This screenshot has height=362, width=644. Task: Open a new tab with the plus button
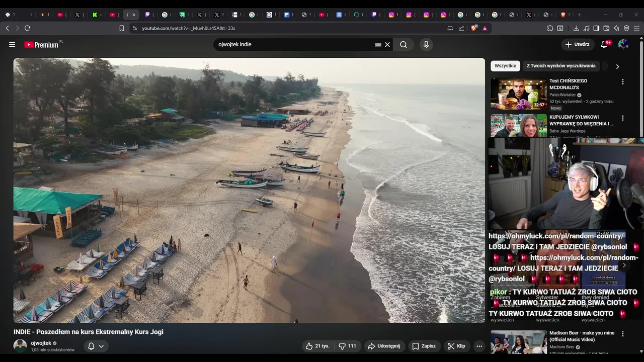click(x=579, y=15)
